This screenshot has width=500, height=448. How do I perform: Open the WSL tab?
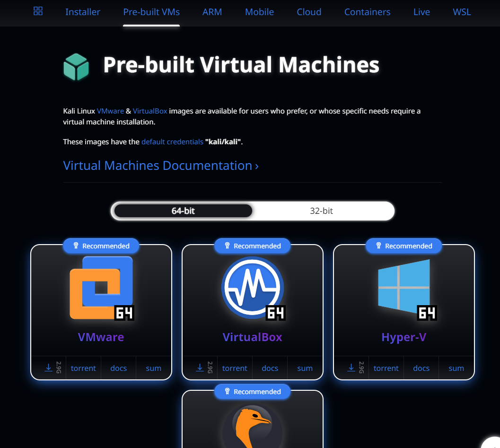(462, 12)
